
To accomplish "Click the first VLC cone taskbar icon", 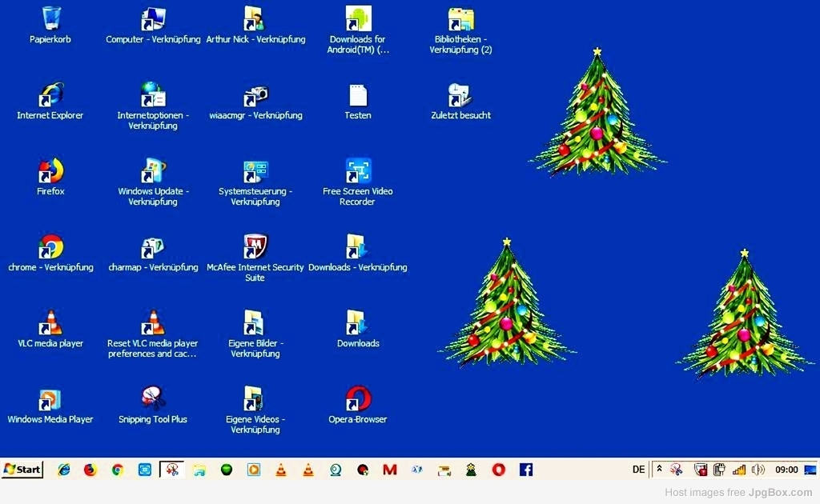I will coord(281,470).
